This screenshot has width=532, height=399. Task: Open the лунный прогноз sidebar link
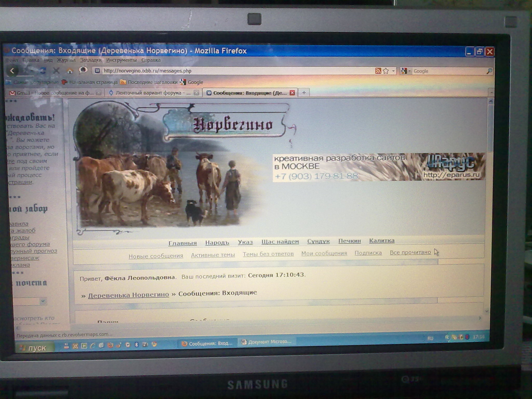click(34, 251)
